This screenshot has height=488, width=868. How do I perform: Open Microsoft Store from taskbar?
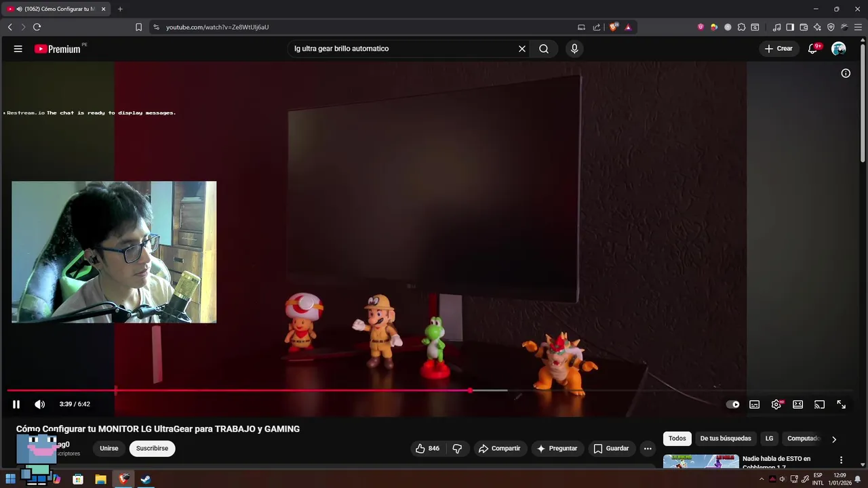pos(78,479)
